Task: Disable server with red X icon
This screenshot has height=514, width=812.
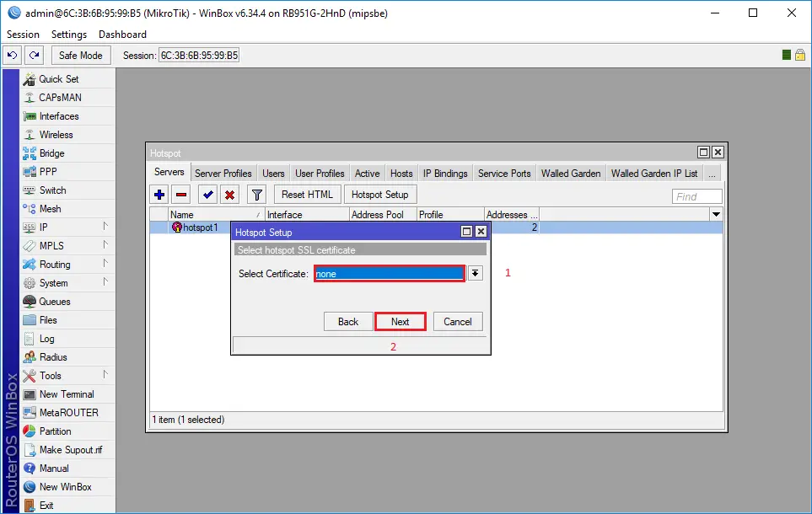Action: point(230,195)
